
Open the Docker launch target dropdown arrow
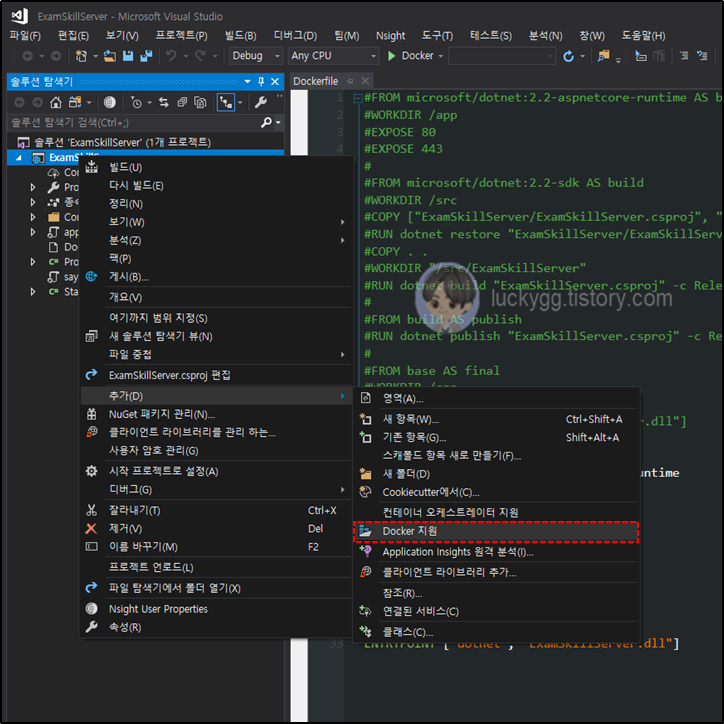click(440, 56)
